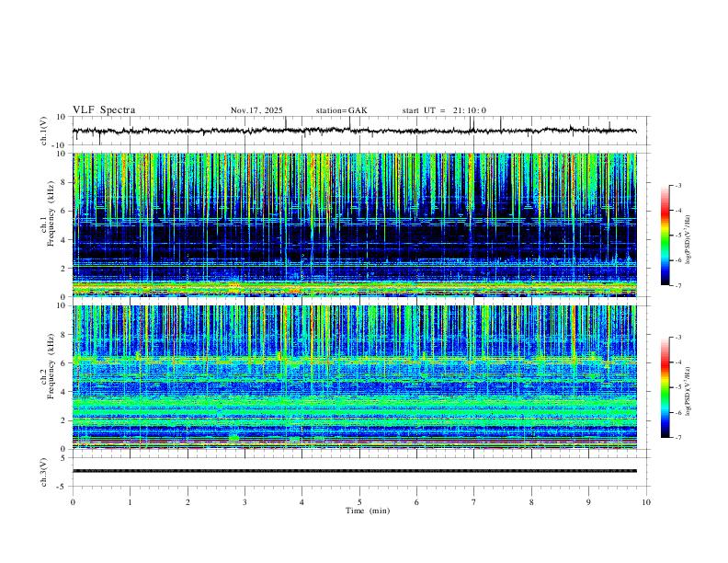This screenshot has height=563, width=728.
Task: Click the "2" kHz tick on ch.1 frequency axis
Action: 63,269
